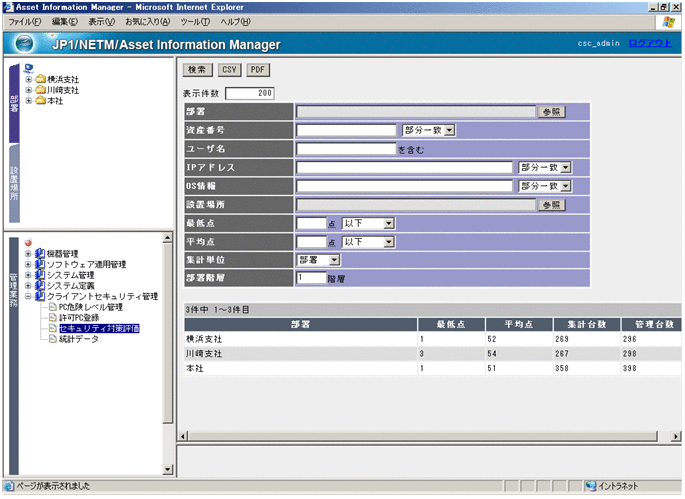Image resolution: width=685 pixels, height=499 pixels.
Task: Open the ファイル(F) menu
Action: [25, 21]
